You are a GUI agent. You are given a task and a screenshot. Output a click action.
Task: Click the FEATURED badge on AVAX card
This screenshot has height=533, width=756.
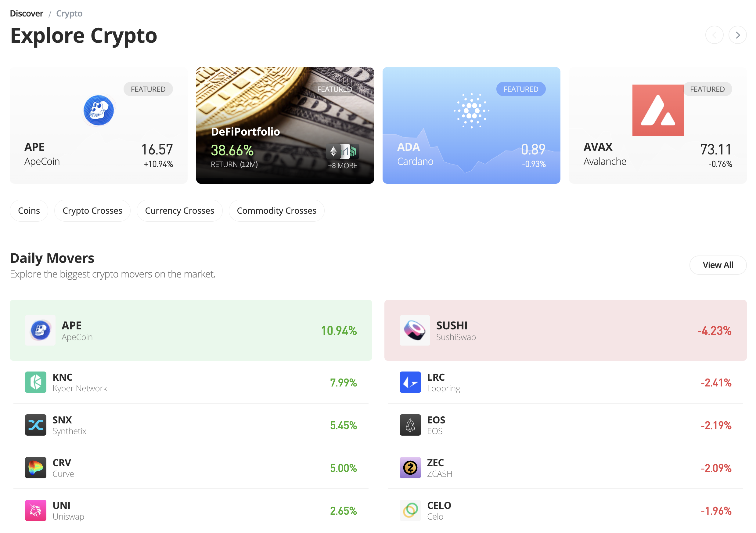click(707, 89)
